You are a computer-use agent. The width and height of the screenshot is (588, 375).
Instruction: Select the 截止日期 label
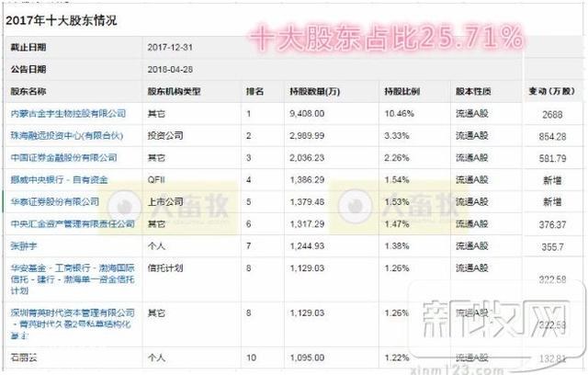click(x=28, y=47)
